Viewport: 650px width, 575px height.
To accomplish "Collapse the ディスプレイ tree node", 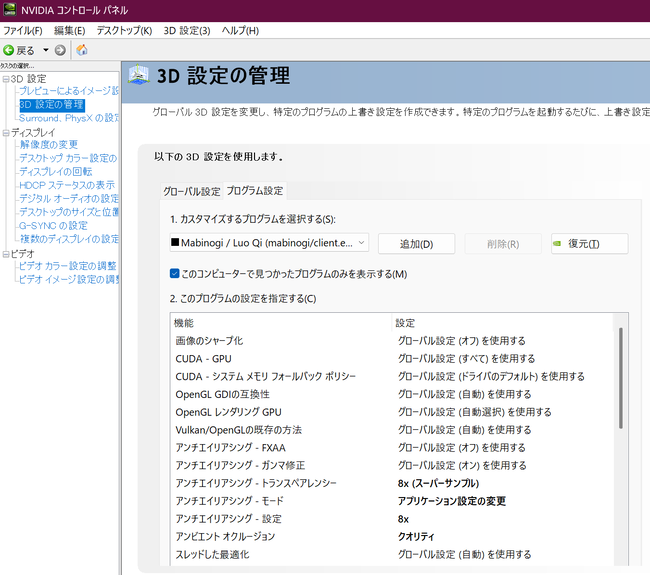I will [6, 133].
